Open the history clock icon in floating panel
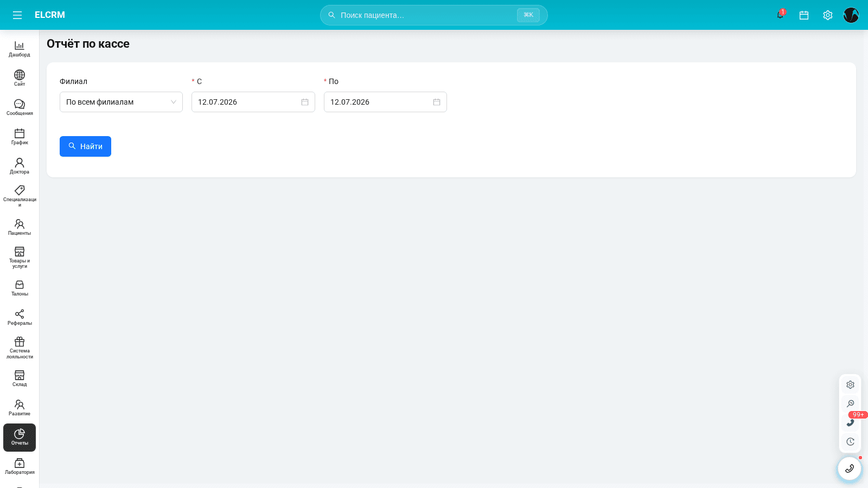 (x=850, y=442)
